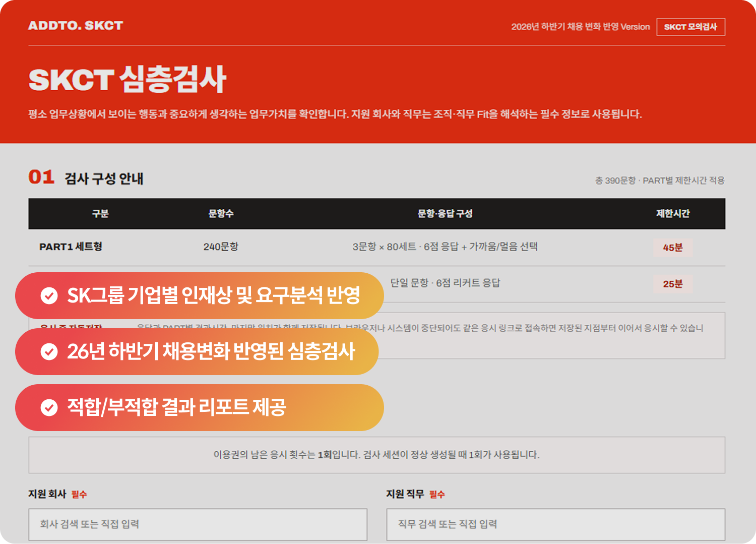Click the 26년 하반기 채용변화 반영된 심층검사 badge
This screenshot has width=756, height=544.
coord(197,351)
